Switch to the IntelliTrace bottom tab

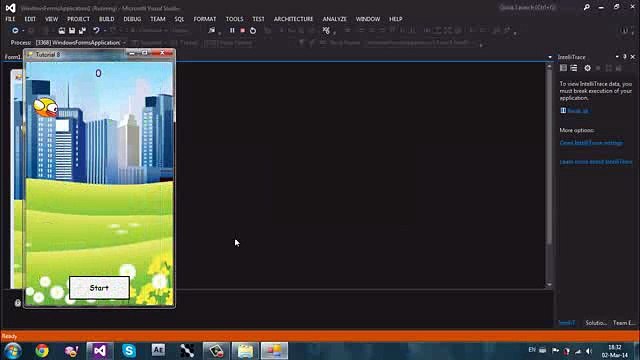[x=567, y=323]
